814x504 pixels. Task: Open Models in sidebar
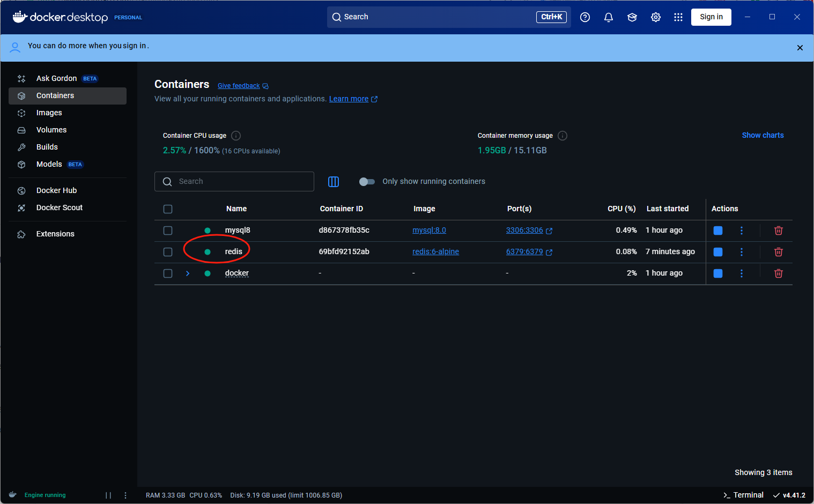(x=68, y=164)
